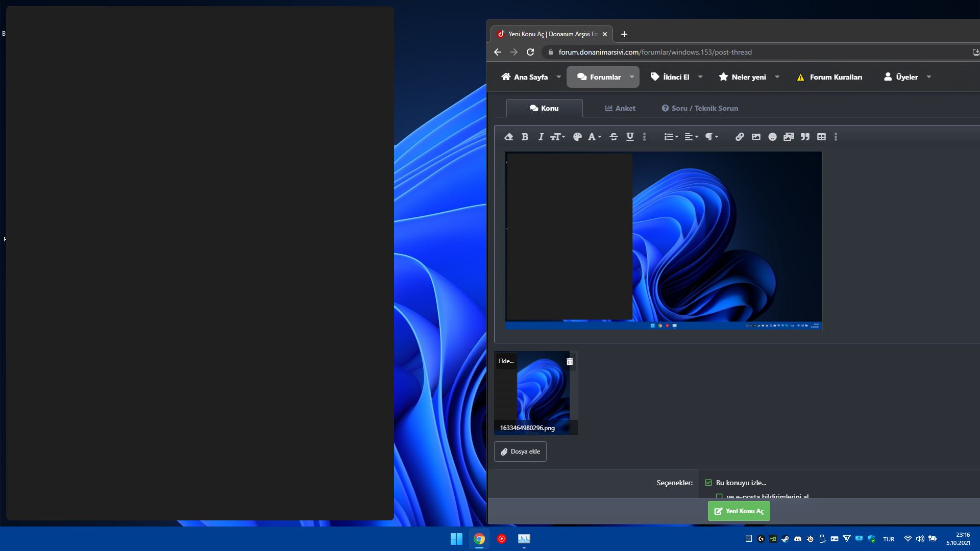
Task: Open the list type dropdown
Action: click(671, 137)
